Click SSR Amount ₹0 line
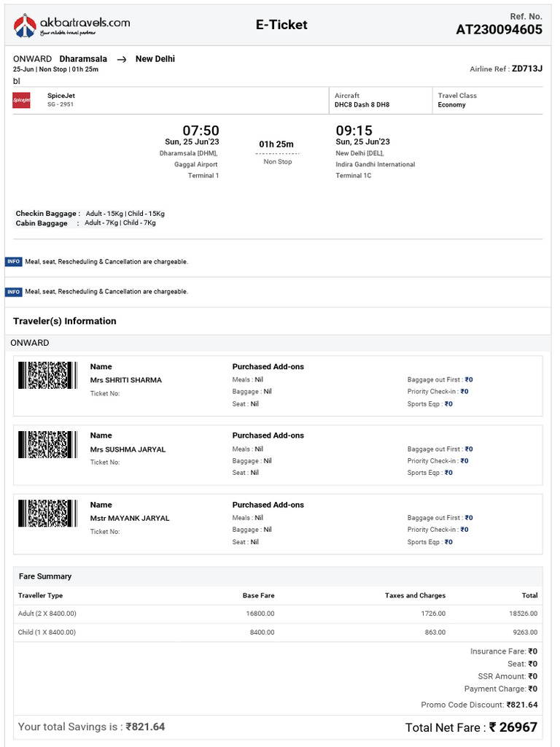 507,676
